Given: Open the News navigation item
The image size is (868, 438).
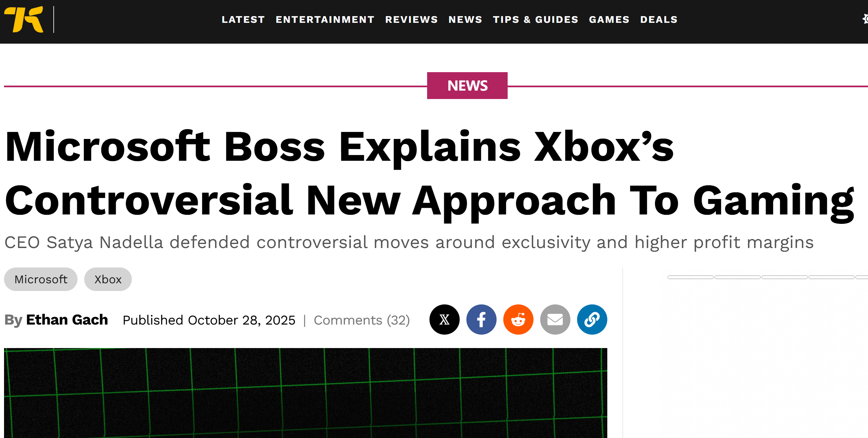Looking at the screenshot, I should pyautogui.click(x=465, y=19).
